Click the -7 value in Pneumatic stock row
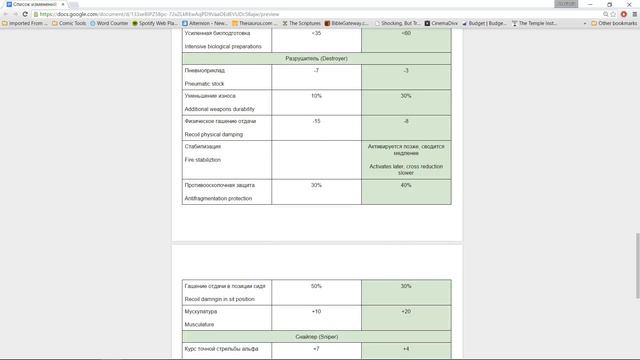This screenshot has width=640, height=360. (x=316, y=71)
